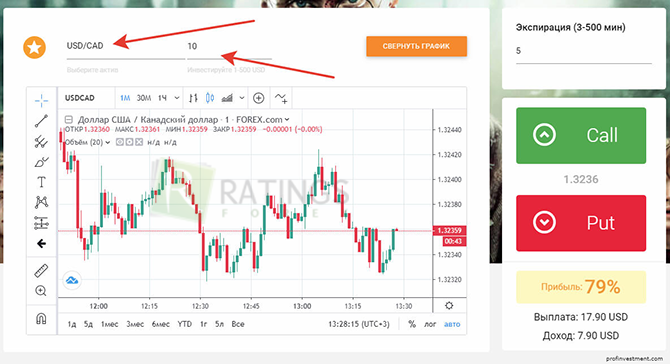Open the timeframe interval dropdown arrow

click(177, 98)
